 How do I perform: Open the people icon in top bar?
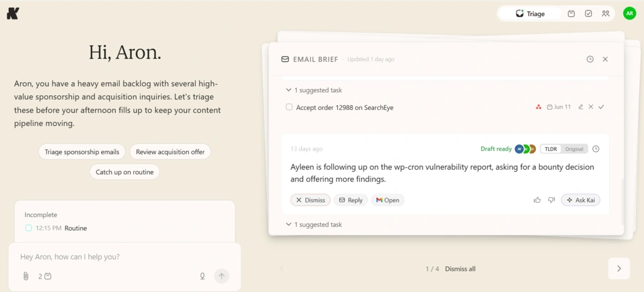(x=605, y=13)
